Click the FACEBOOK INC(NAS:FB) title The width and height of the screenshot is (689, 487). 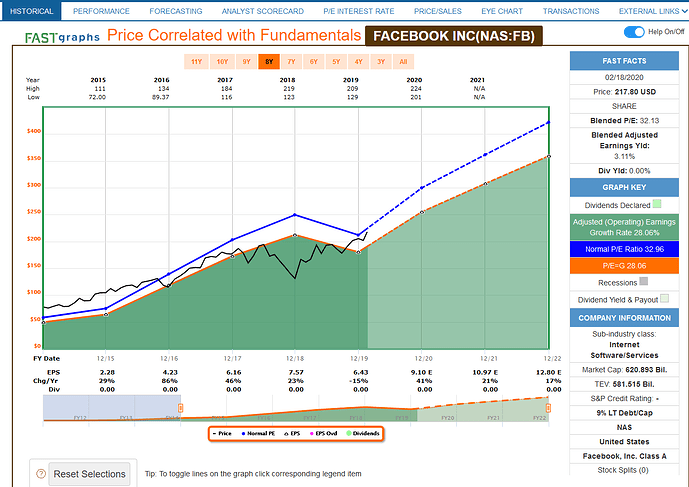tap(454, 36)
